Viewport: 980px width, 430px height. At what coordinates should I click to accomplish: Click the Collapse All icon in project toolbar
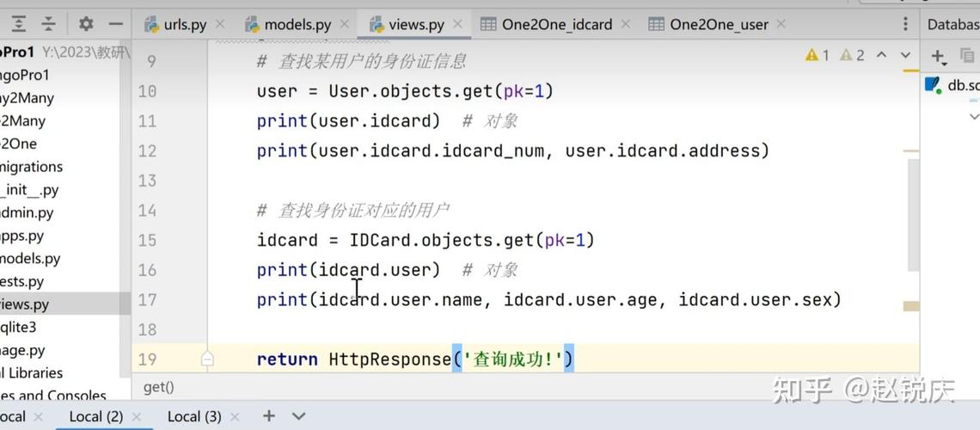pos(48,24)
